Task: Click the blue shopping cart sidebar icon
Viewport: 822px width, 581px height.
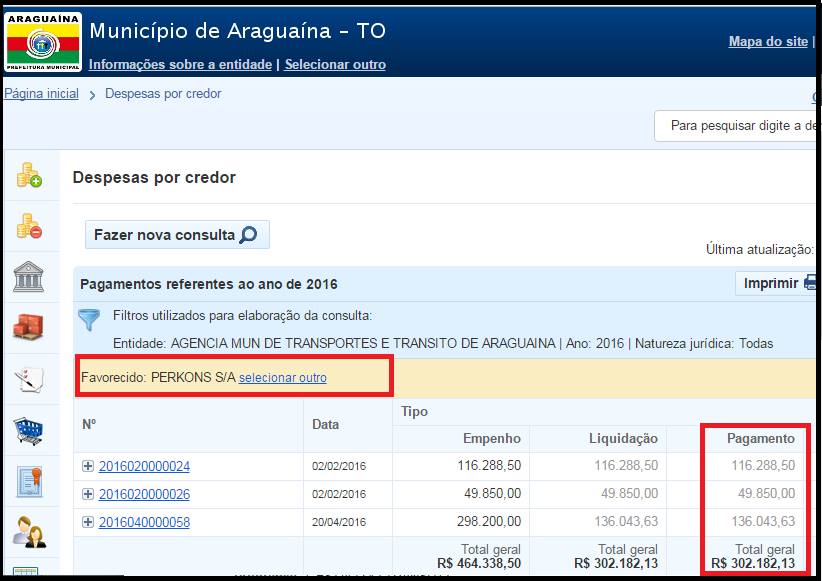Action: [29, 431]
